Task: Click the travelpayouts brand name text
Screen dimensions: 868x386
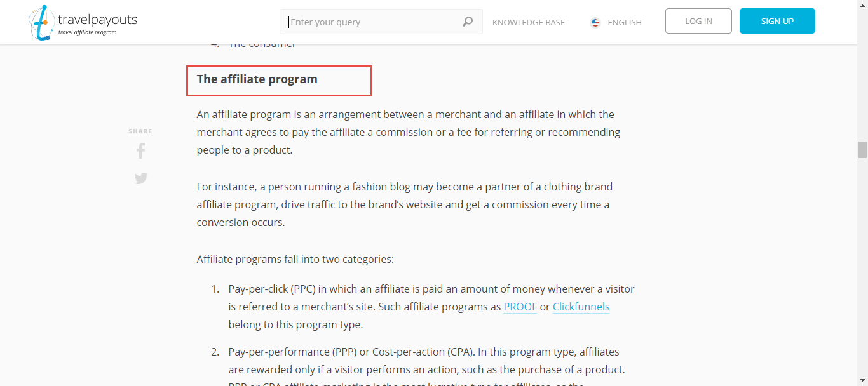Action: pos(97,19)
